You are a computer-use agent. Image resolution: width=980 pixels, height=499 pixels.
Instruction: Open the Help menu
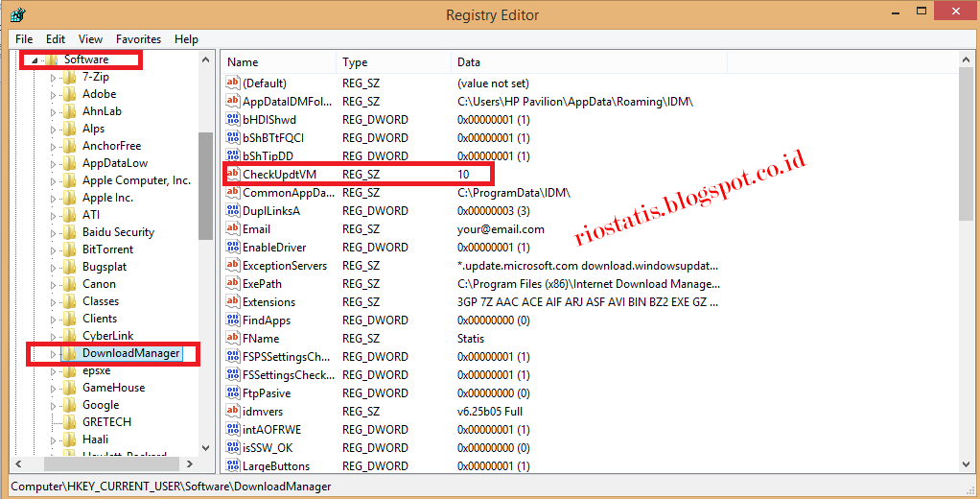point(186,38)
